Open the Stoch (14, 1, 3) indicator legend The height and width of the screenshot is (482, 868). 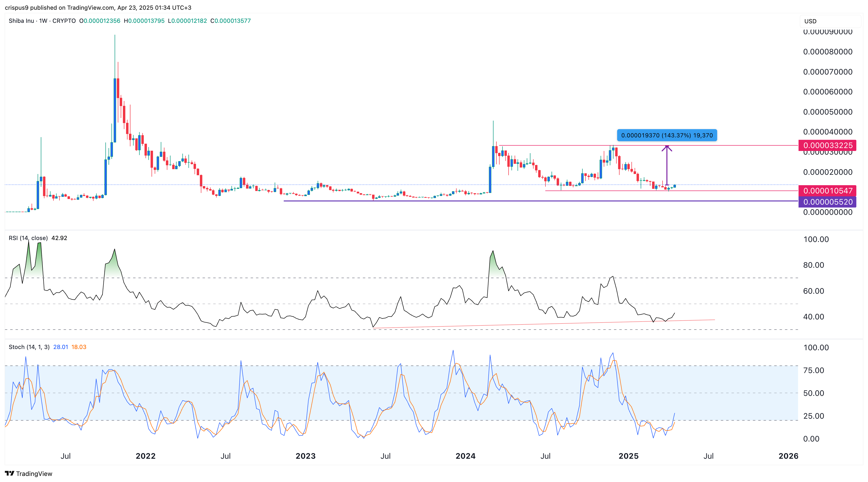click(x=29, y=347)
